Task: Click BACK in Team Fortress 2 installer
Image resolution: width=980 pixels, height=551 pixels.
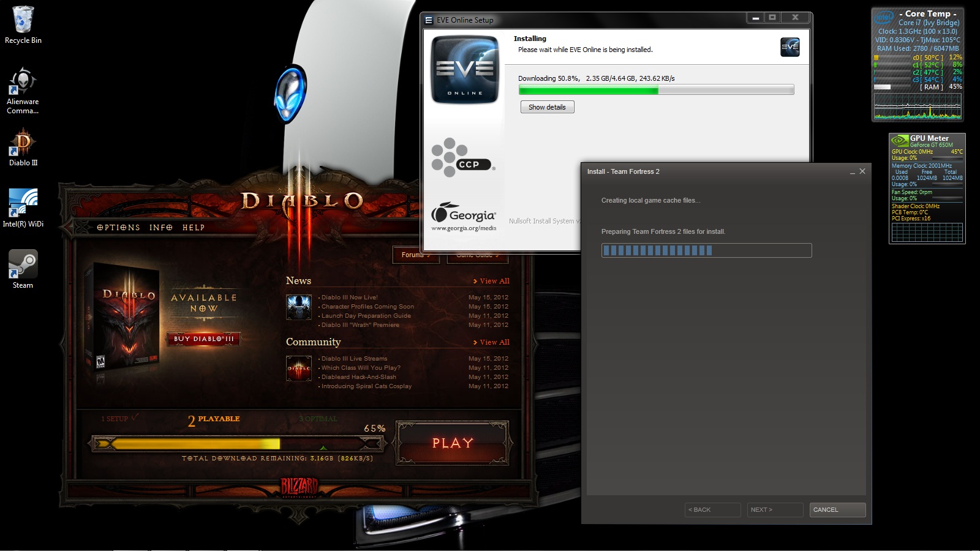Action: (x=712, y=510)
